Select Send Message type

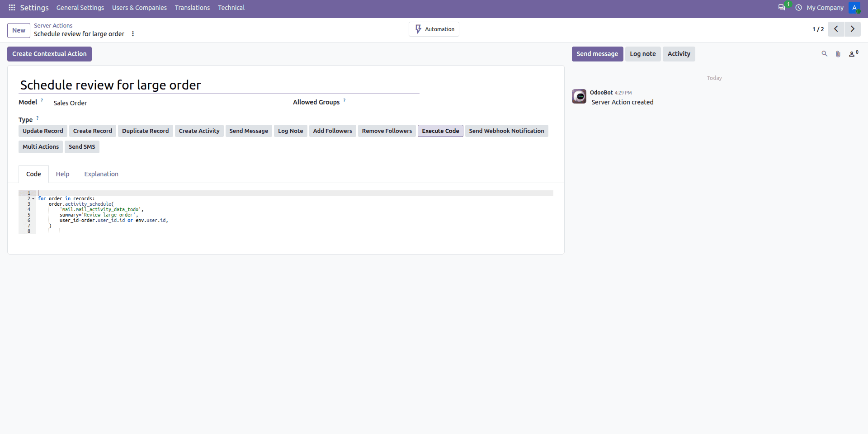coord(249,131)
